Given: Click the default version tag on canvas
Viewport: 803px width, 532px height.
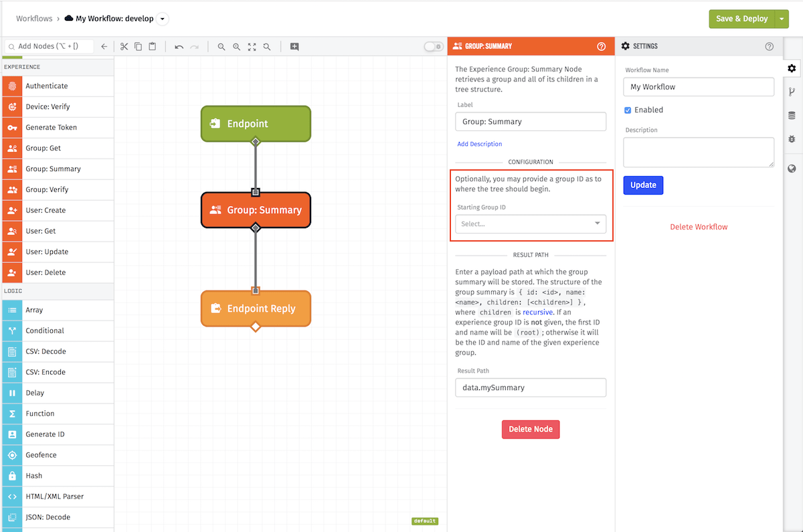Looking at the screenshot, I should point(425,521).
